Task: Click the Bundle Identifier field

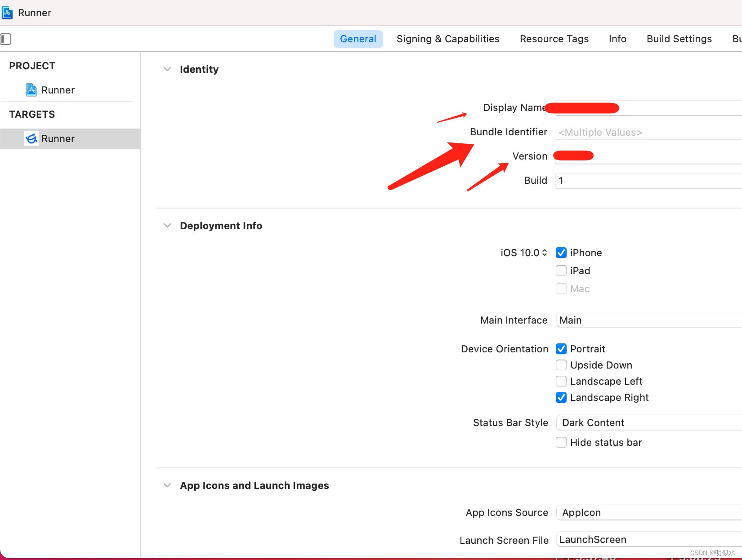Action: [649, 132]
